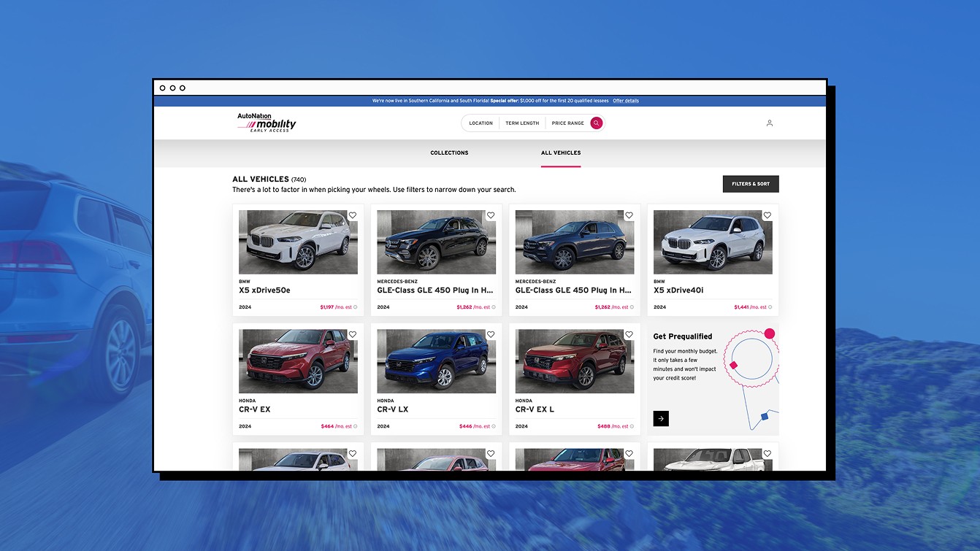View the blue Honda CR-V LX photo
Viewport: 980px width, 551px height.
pos(437,361)
